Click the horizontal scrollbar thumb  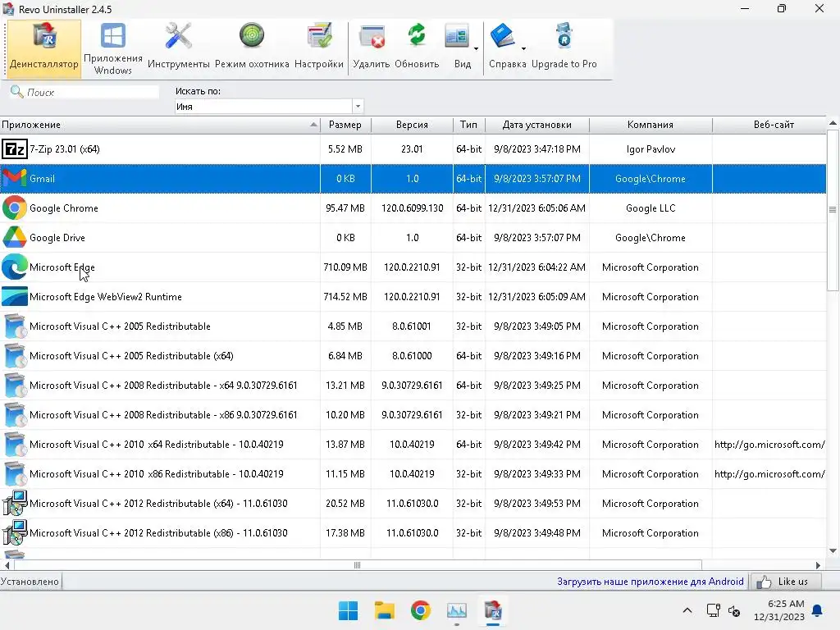point(358,565)
